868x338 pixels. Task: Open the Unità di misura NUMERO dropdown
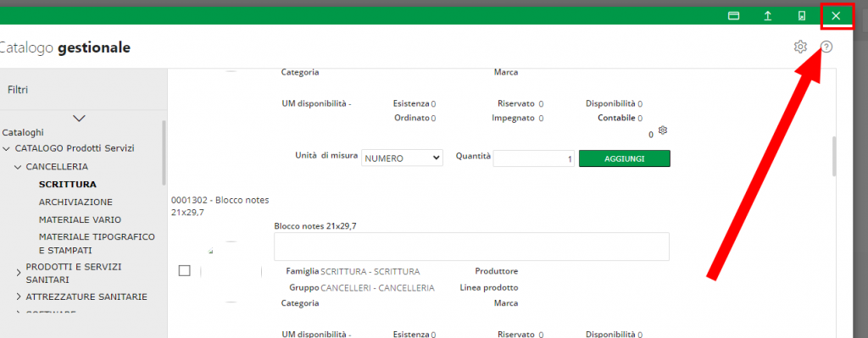(x=402, y=158)
